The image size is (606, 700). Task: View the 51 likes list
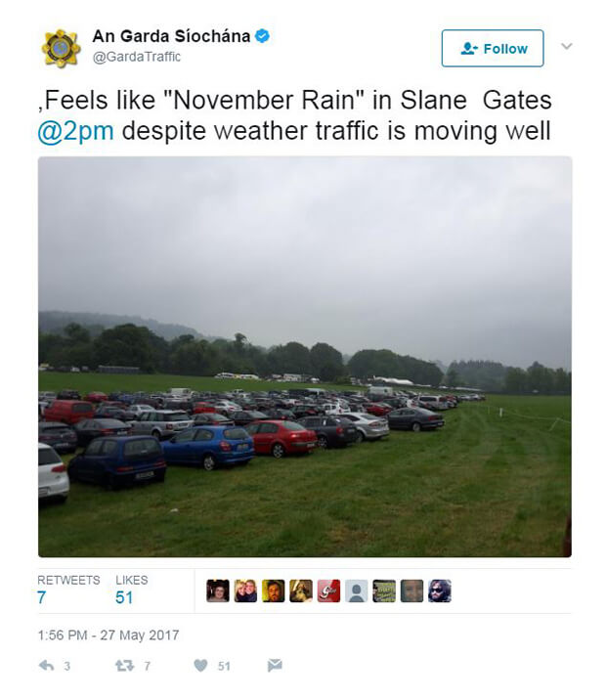tap(131, 590)
